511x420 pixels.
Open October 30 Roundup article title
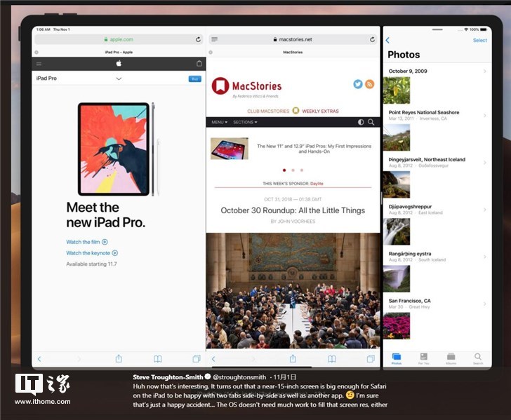click(293, 210)
